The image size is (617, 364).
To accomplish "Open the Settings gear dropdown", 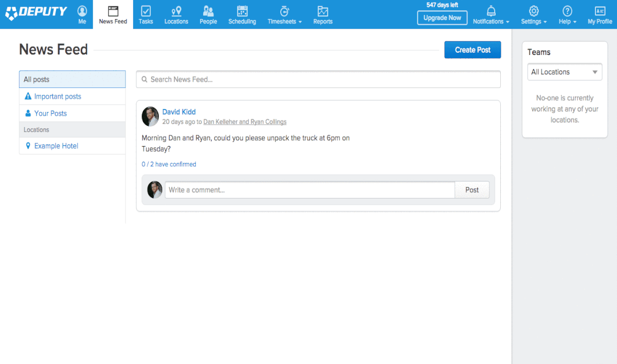I will coord(534,14).
